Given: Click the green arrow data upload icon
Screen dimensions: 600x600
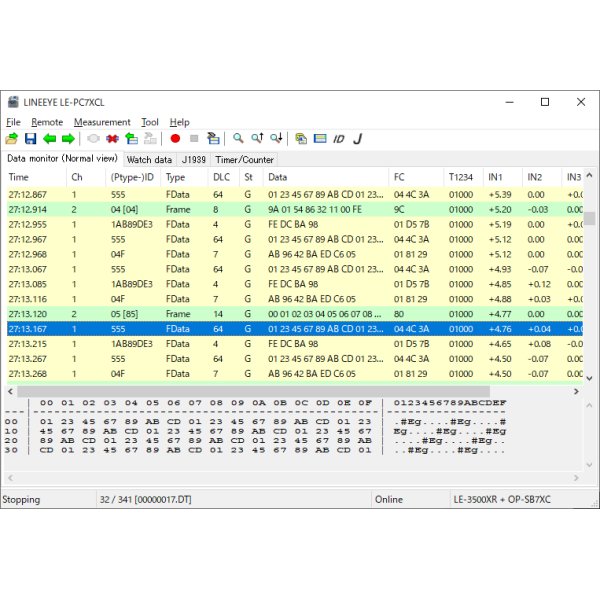Looking at the screenshot, I should coord(131,139).
